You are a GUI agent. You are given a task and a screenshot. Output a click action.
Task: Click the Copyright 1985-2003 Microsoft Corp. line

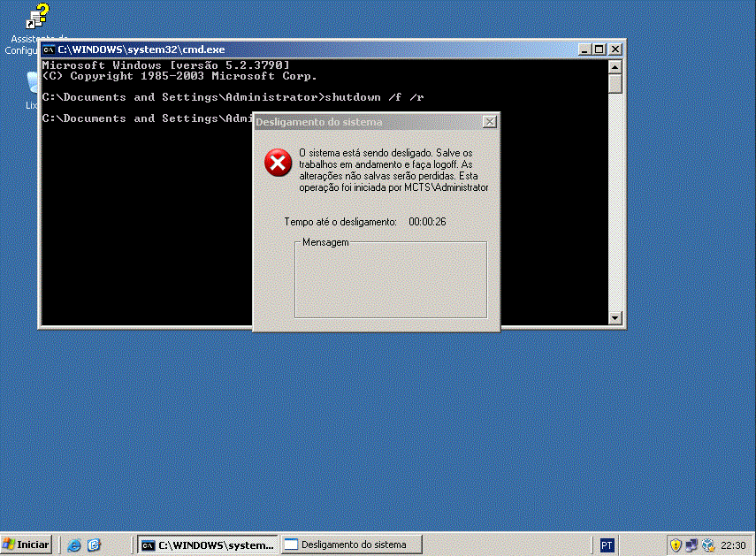(179, 76)
